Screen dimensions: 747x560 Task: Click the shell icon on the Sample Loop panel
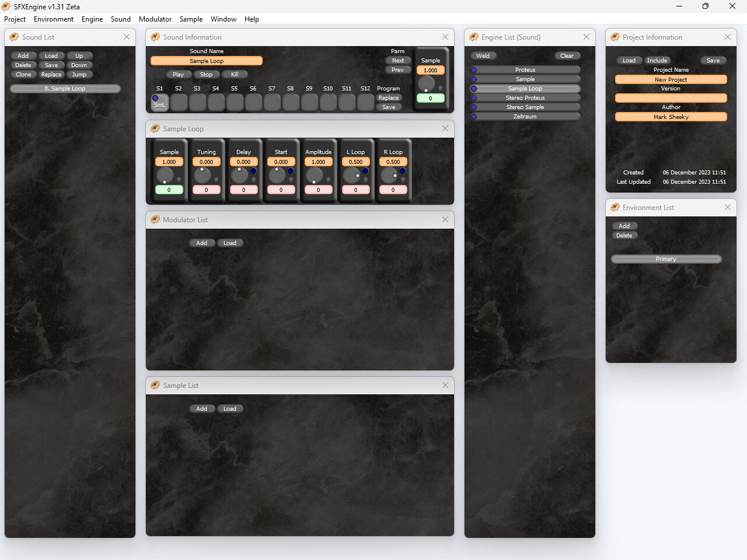pyautogui.click(x=155, y=128)
